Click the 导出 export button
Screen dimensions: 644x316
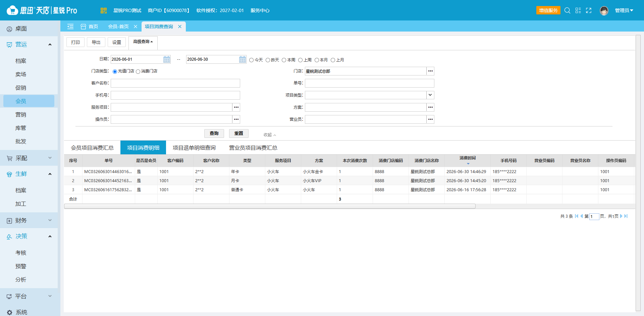(96, 42)
